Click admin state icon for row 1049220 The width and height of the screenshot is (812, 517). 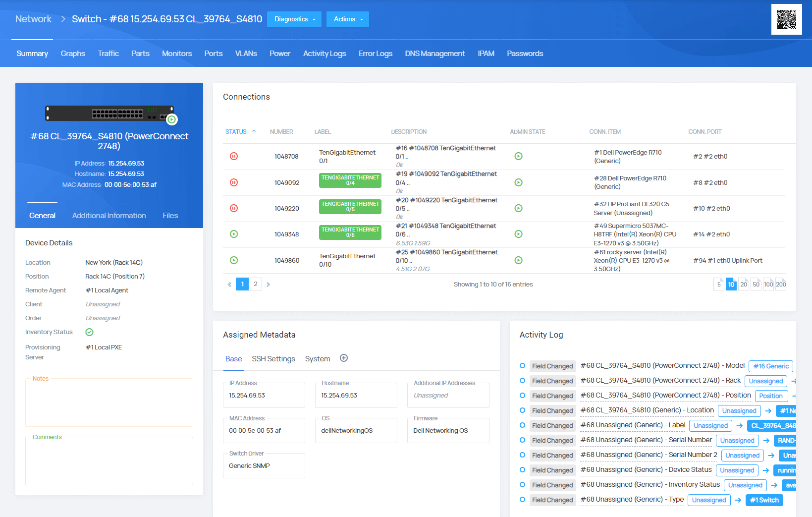(518, 208)
